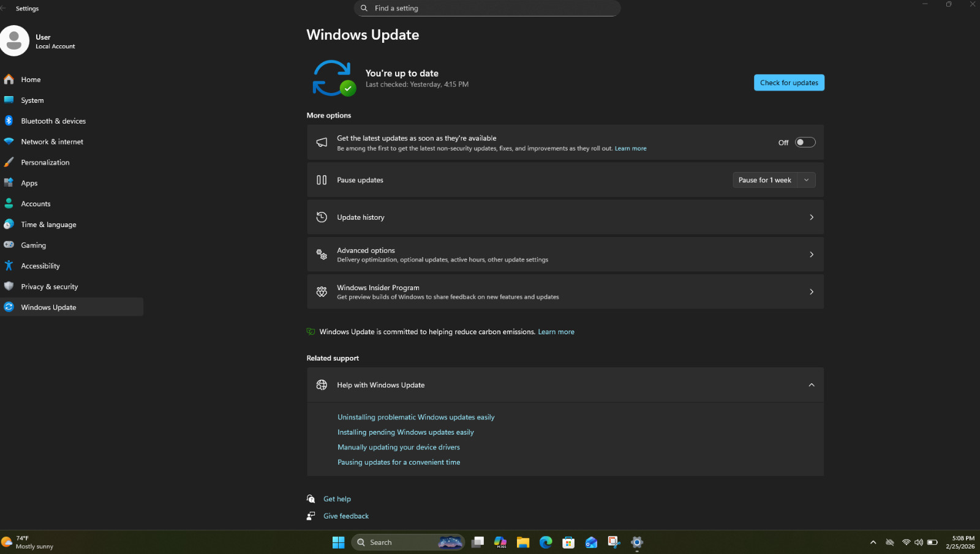Image resolution: width=980 pixels, height=554 pixels.
Task: Go back using the Settings back arrow
Action: pyautogui.click(x=4, y=9)
